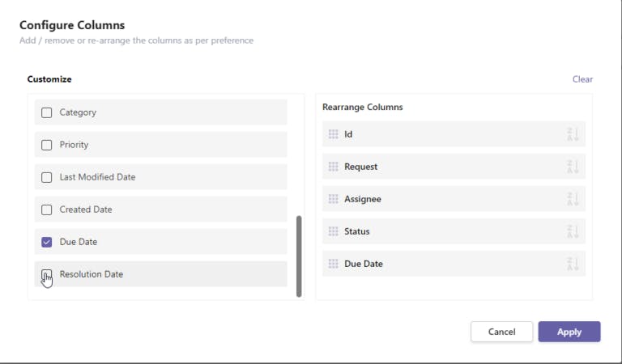Enable the Resolution Date checkbox
This screenshot has height=364, width=622.
47,274
